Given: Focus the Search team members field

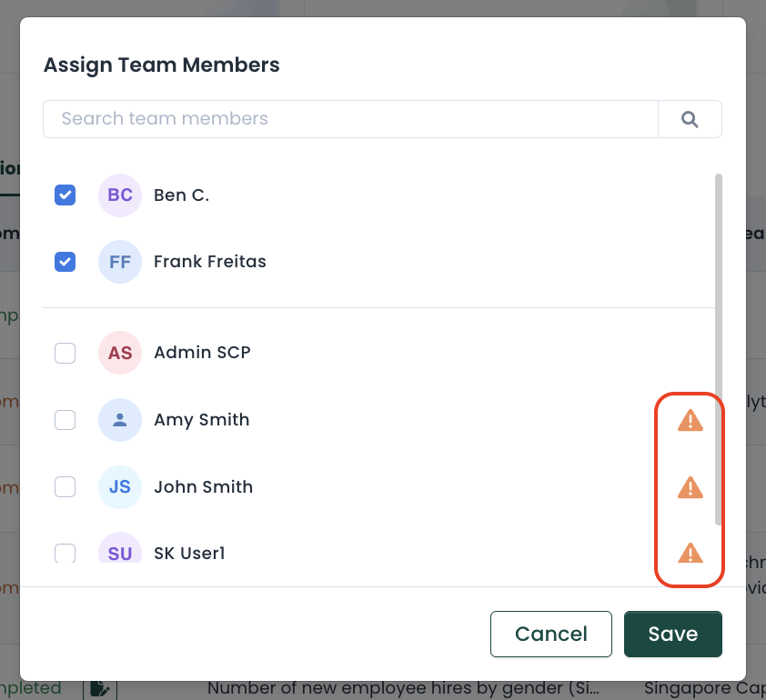Looking at the screenshot, I should click(350, 119).
